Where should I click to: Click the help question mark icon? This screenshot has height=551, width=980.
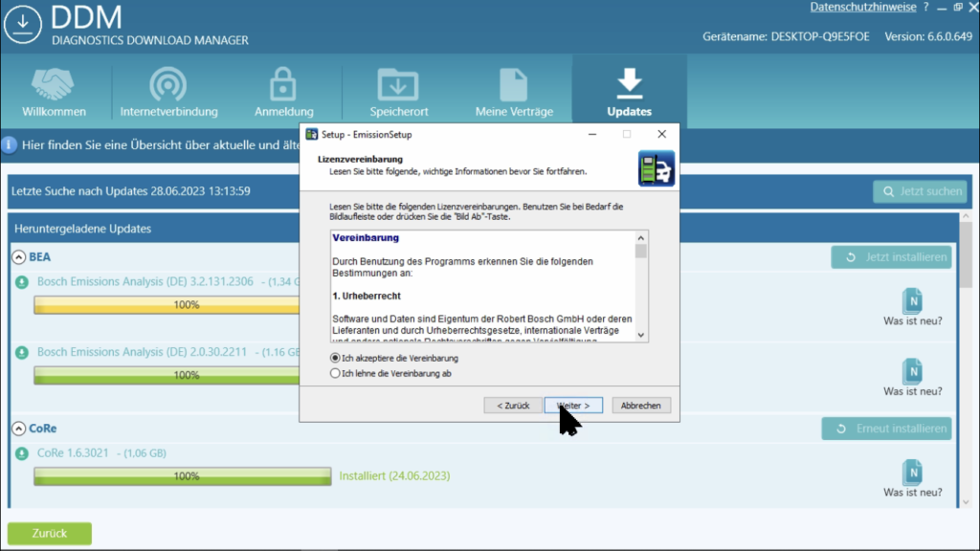[x=926, y=7]
